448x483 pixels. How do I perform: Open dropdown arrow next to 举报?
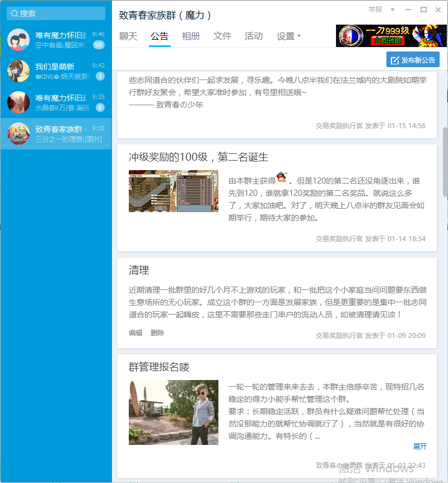pos(393,10)
